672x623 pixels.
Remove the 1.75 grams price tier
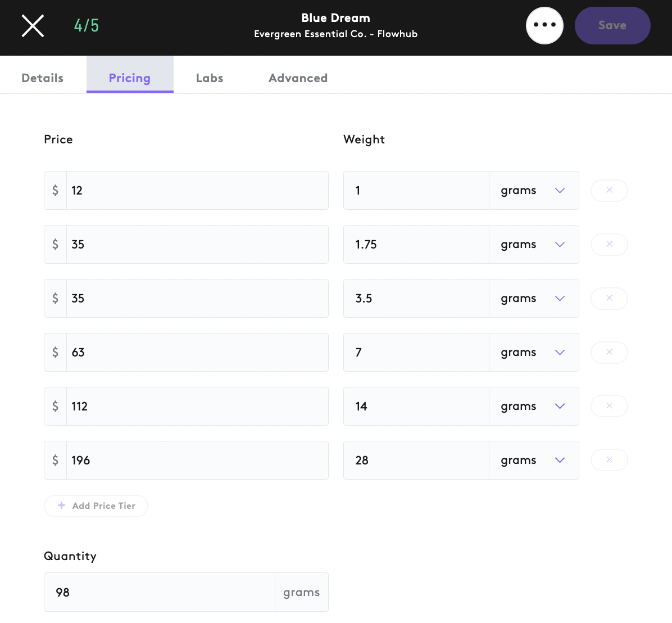(609, 245)
